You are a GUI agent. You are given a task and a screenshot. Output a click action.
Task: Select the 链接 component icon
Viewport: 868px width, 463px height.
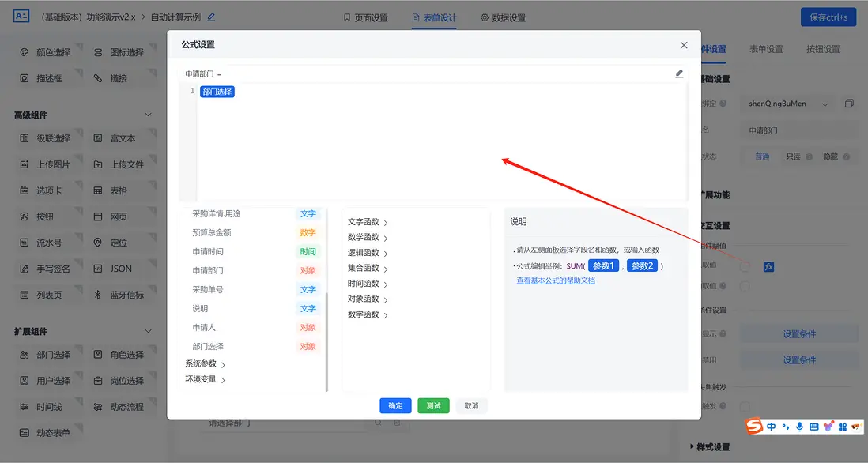98,78
